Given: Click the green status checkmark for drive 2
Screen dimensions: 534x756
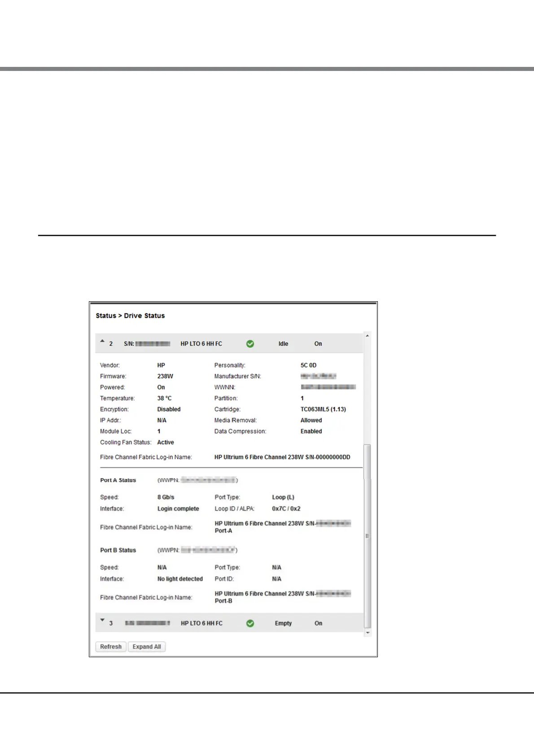Looking at the screenshot, I should 250,344.
